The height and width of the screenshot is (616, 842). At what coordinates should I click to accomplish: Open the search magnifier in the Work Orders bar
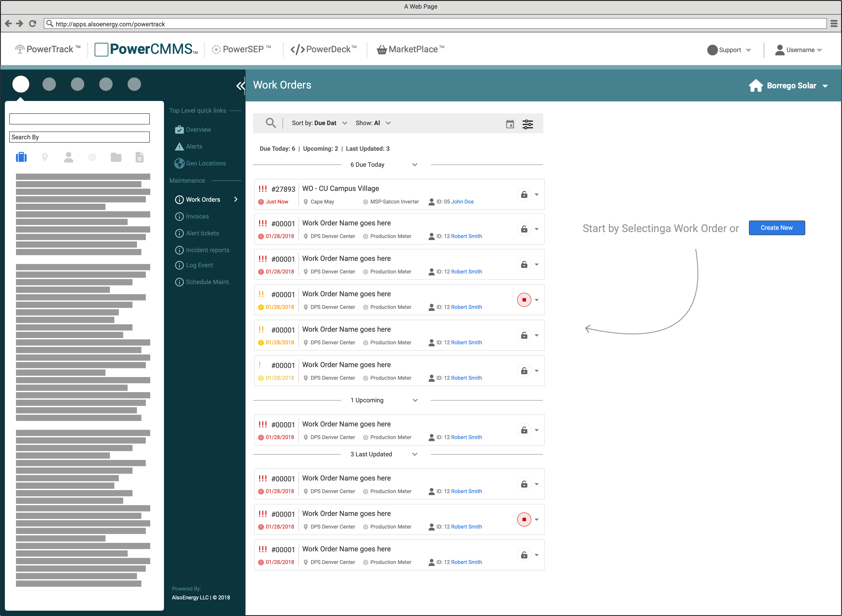click(271, 123)
